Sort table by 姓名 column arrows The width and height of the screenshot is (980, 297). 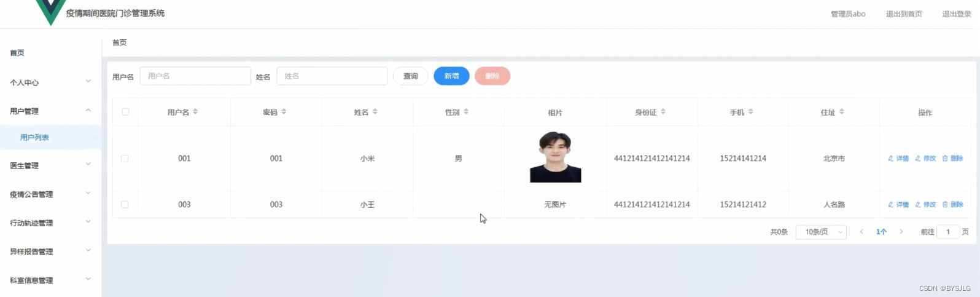[x=375, y=112]
